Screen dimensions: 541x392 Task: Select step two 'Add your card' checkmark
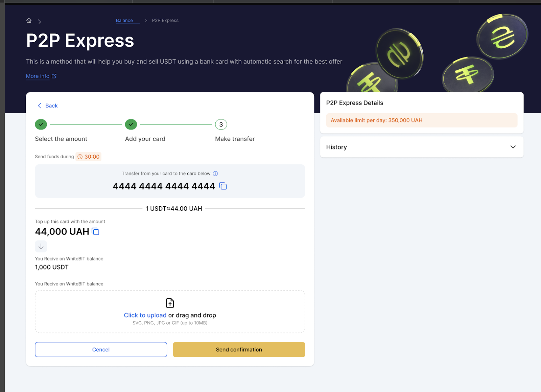131,124
